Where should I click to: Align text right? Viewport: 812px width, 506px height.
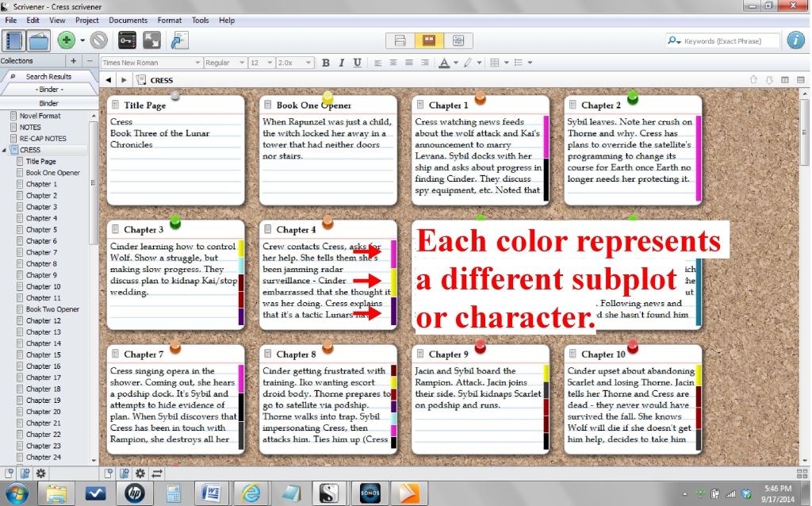425,63
